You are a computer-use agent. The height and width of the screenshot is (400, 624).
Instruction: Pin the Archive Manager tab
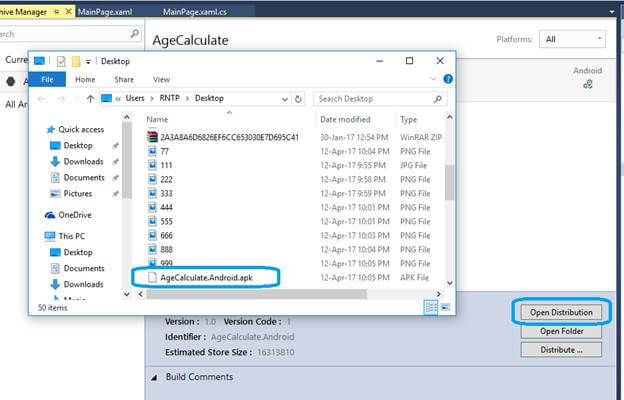pyautogui.click(x=57, y=12)
